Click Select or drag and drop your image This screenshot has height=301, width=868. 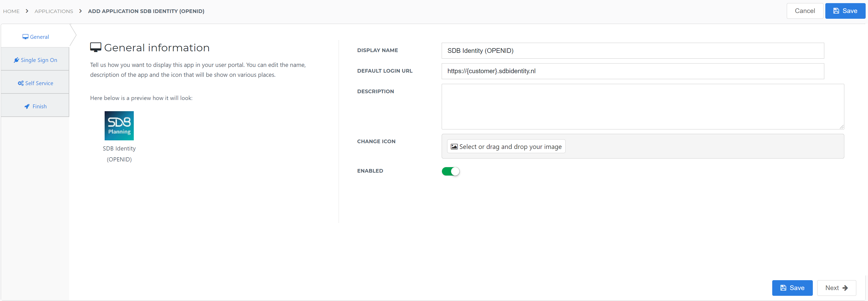[x=506, y=146]
